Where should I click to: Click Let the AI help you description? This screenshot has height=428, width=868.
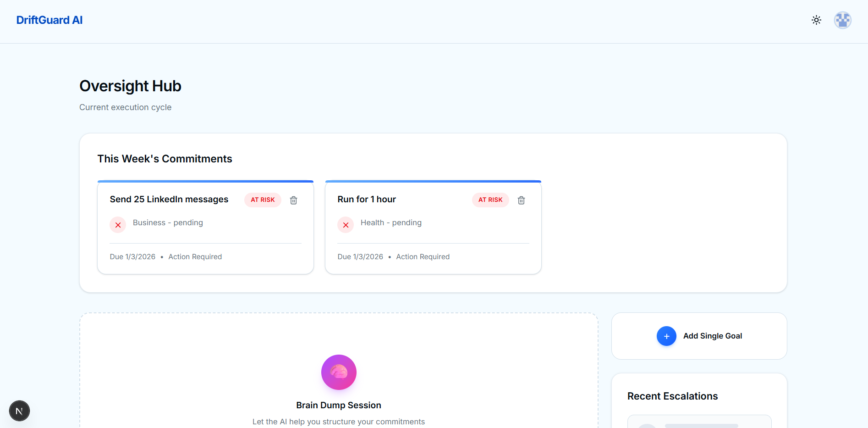tap(339, 422)
